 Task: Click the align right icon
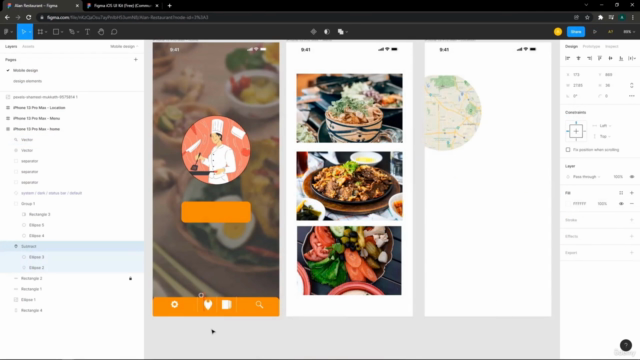589,58
